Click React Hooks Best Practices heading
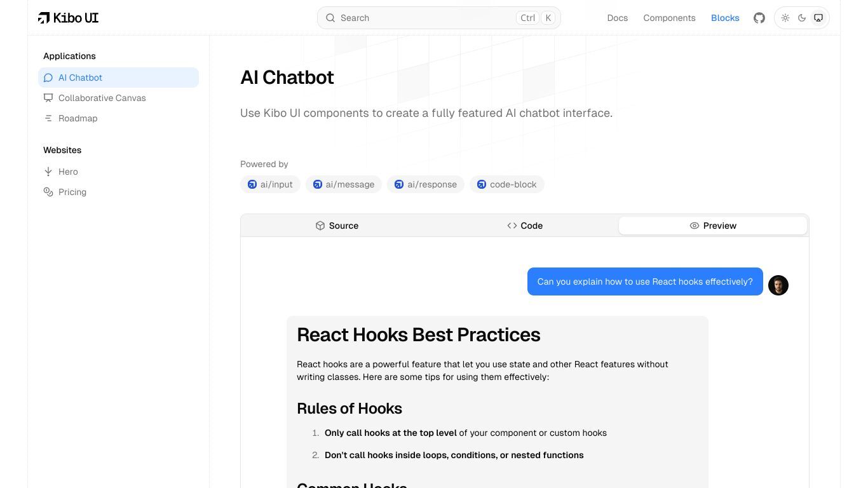 tap(419, 335)
